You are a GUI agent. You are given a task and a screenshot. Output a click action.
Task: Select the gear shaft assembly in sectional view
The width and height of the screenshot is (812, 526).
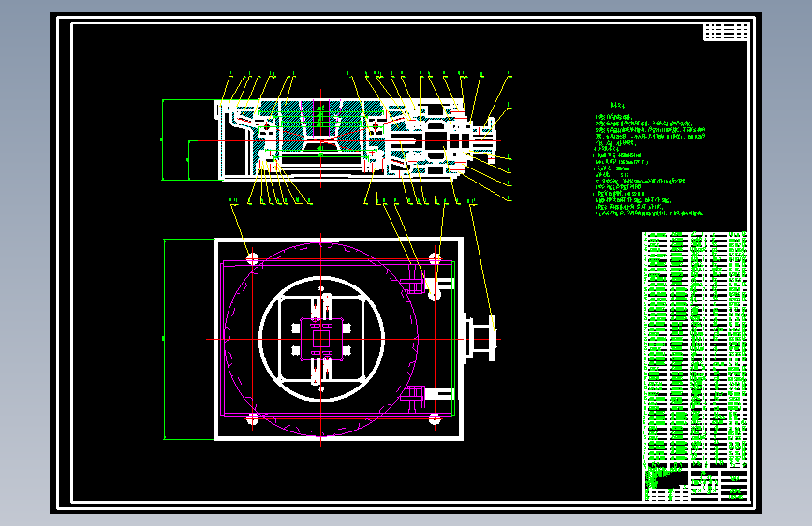(443, 140)
